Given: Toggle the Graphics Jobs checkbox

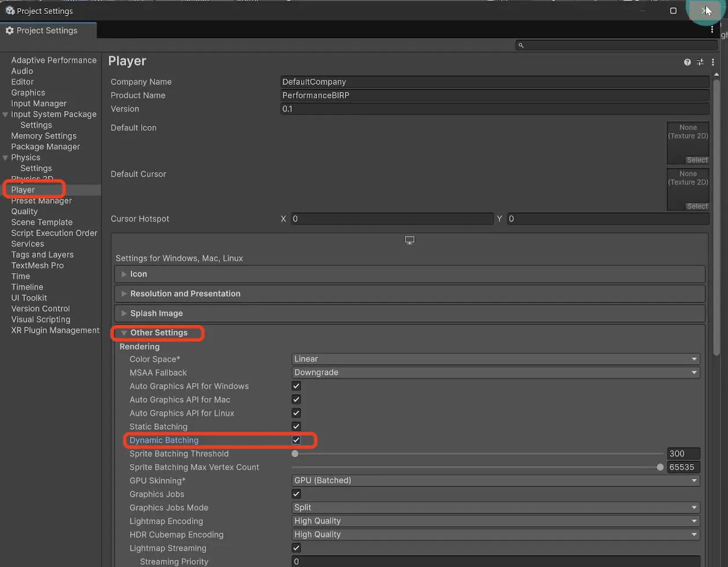Looking at the screenshot, I should (296, 494).
